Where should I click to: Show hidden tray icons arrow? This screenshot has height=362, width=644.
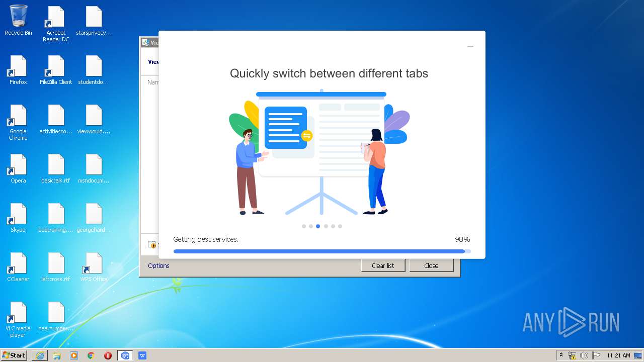(561, 355)
